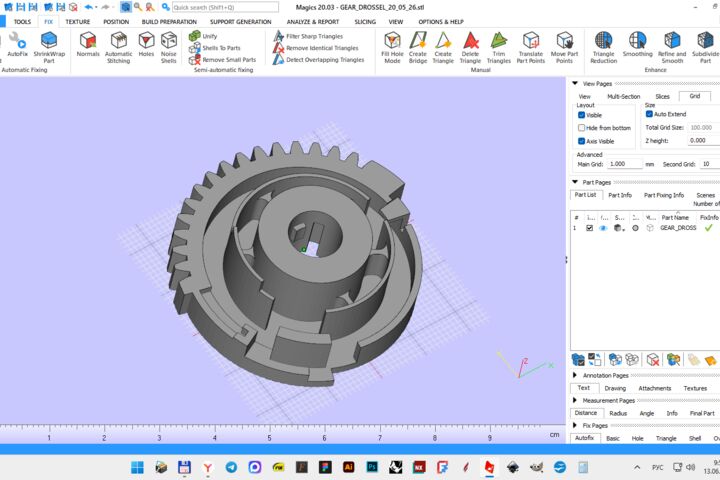Go to the SLICING tab
720x480 pixels.
[x=365, y=22]
